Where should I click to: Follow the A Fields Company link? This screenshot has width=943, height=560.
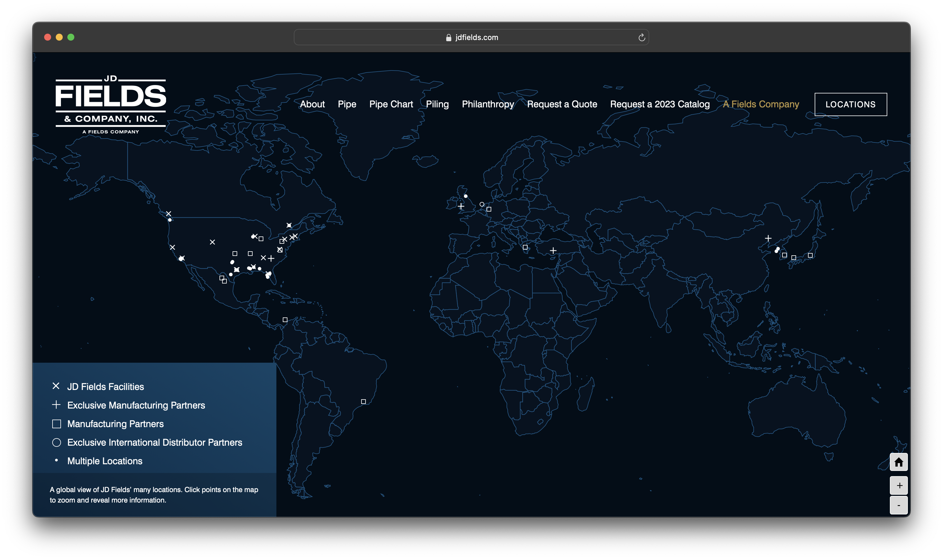(x=761, y=104)
